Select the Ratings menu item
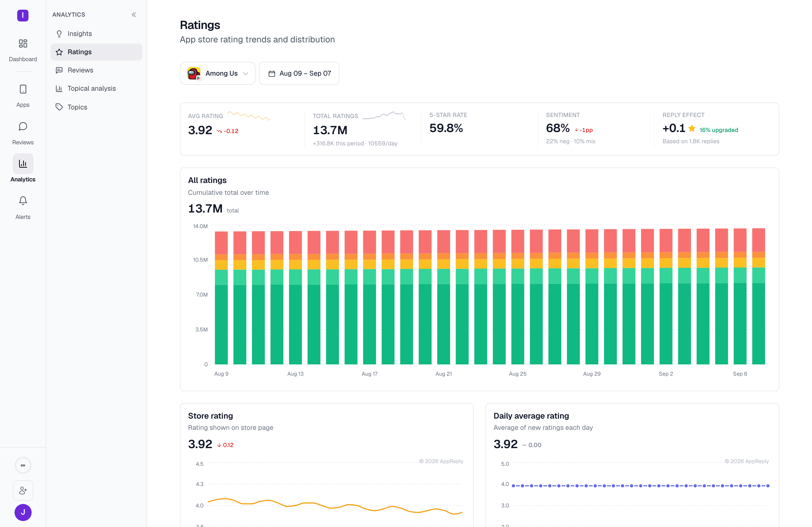This screenshot has height=527, width=812. coord(96,52)
